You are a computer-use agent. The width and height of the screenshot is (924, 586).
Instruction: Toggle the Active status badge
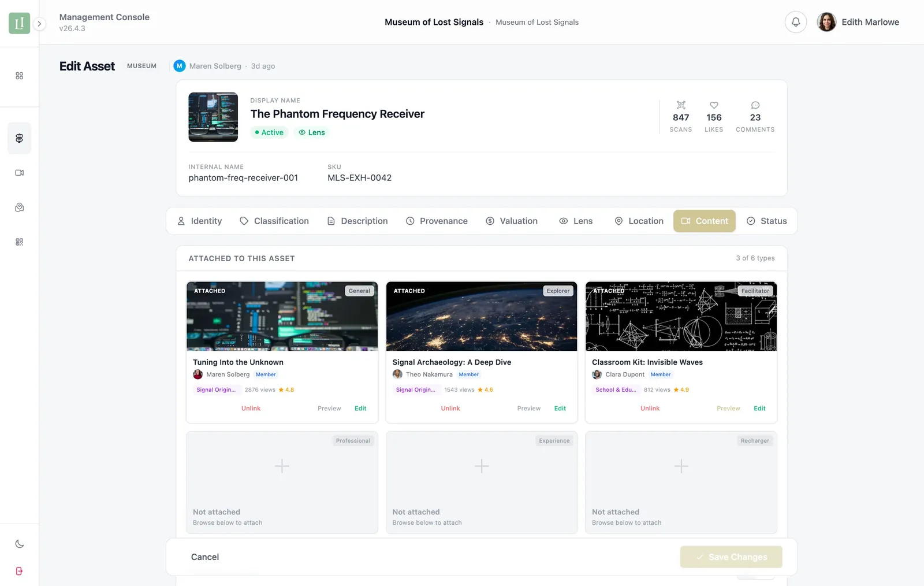tap(269, 132)
